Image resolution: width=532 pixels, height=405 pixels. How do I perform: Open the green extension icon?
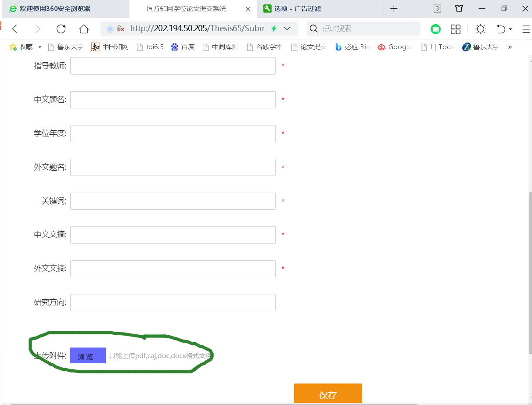[x=435, y=29]
